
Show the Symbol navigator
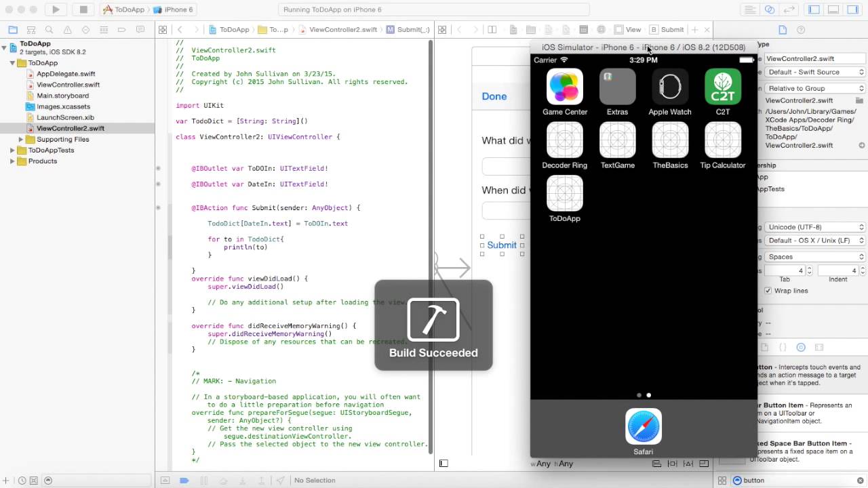pos(31,30)
